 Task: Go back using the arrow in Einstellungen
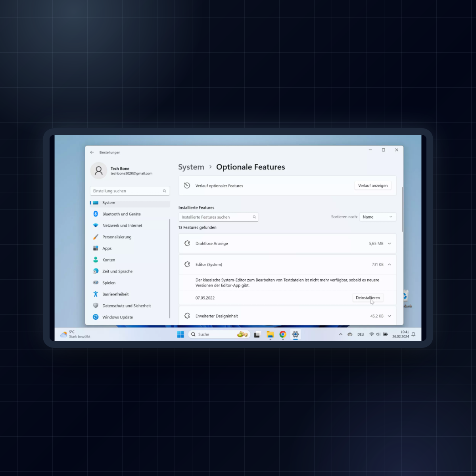pyautogui.click(x=92, y=152)
